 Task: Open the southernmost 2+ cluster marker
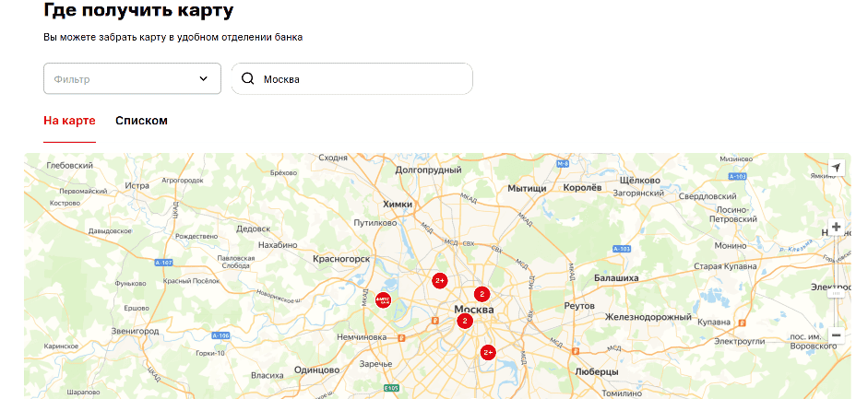coord(488,351)
